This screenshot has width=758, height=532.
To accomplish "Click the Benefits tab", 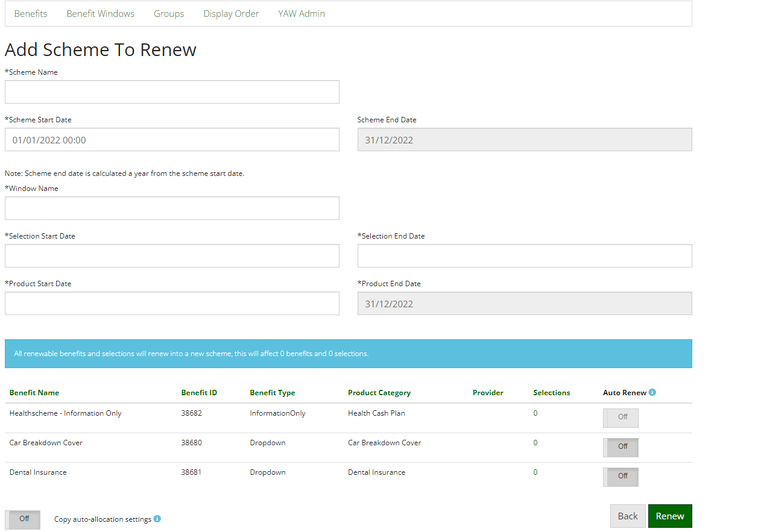I will click(31, 13).
